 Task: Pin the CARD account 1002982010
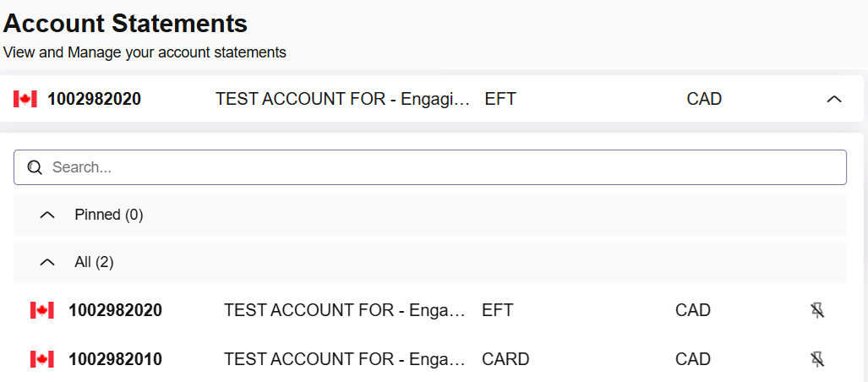click(816, 359)
